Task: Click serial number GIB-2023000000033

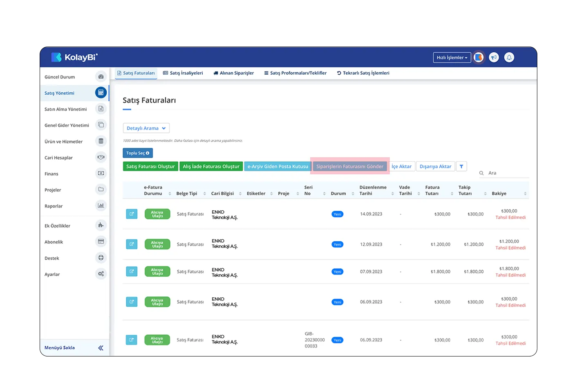Action: [x=315, y=340]
